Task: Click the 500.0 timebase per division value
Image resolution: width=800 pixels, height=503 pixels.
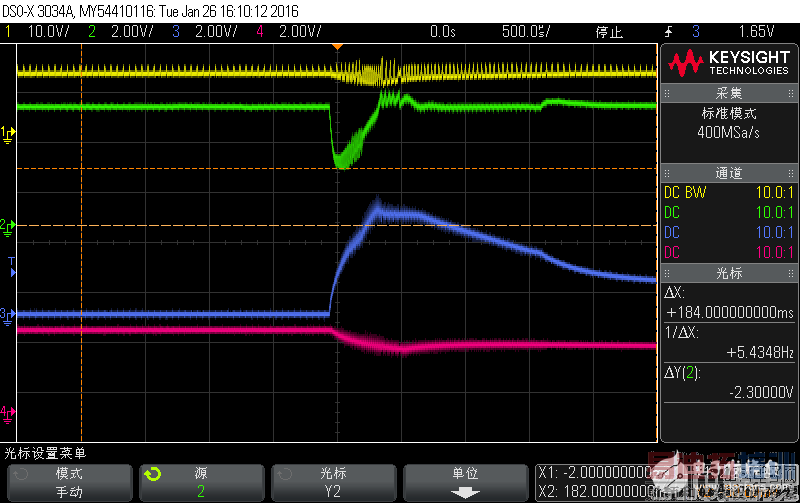Action: [526, 32]
